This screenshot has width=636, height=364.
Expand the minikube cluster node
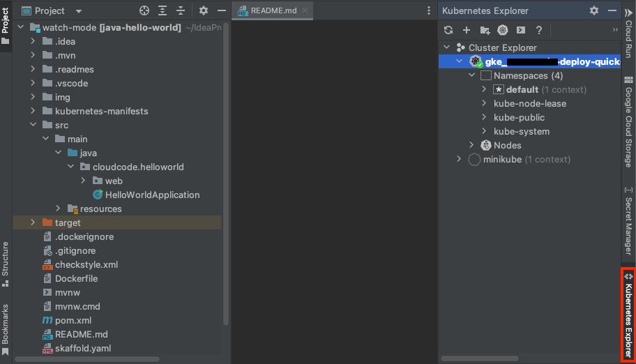(x=459, y=159)
